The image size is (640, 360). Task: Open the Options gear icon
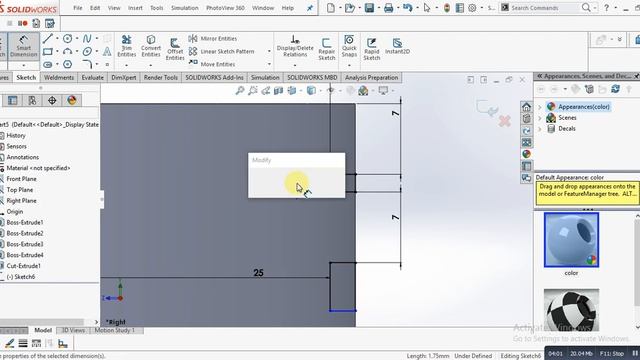coord(472,8)
